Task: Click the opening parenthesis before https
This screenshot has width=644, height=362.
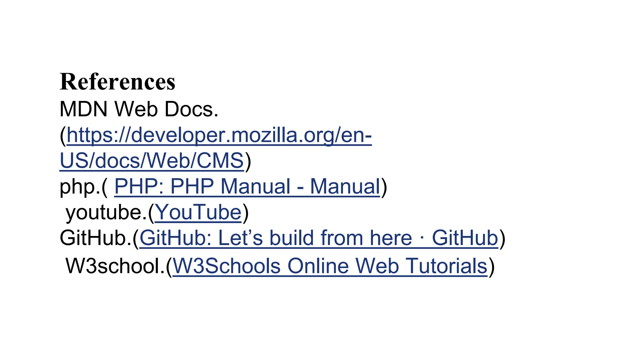Action: 63,136
